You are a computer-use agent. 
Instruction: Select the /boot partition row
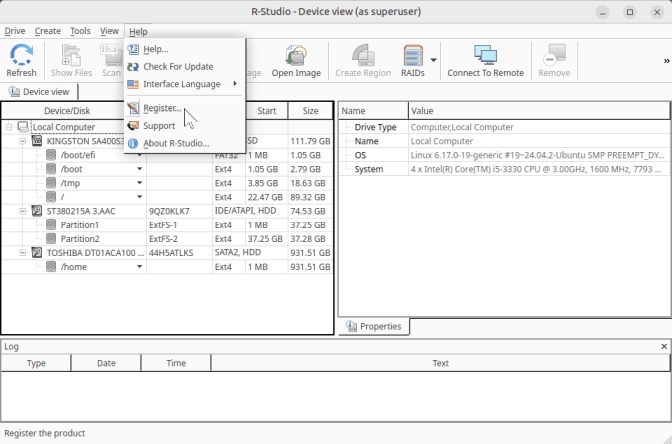pyautogui.click(x=167, y=169)
